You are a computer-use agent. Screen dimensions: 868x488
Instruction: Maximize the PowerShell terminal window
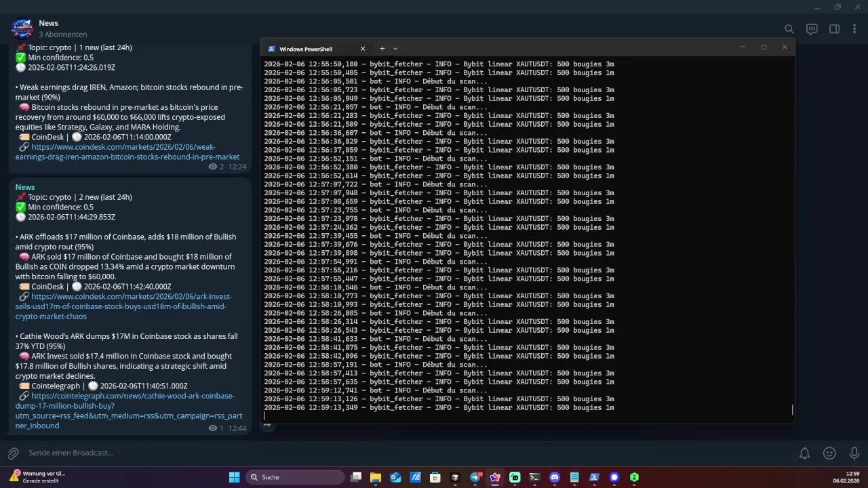[x=764, y=47]
